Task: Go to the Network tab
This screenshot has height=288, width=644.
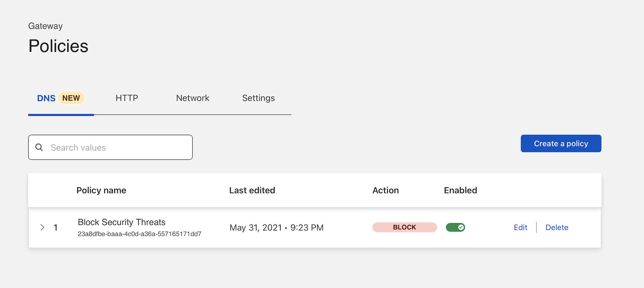Action: point(192,98)
